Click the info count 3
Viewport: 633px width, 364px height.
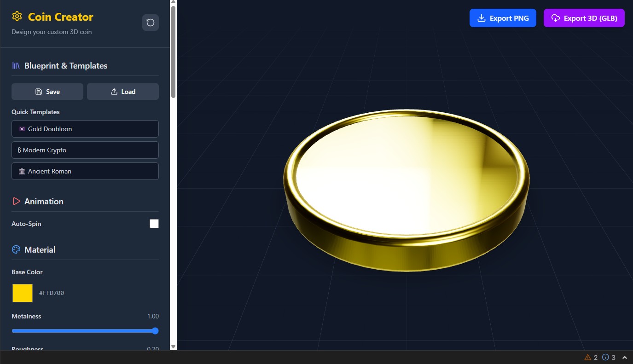coord(614,358)
